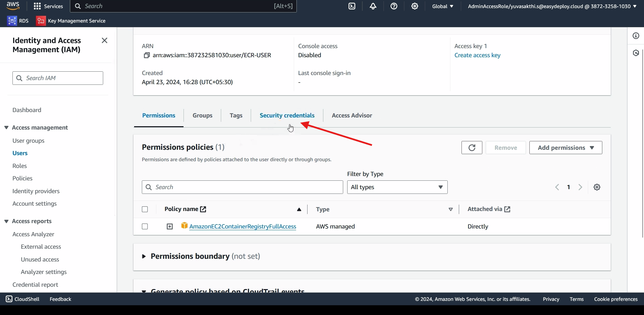
Task: Select all policies with header checkbox
Action: coord(145,209)
